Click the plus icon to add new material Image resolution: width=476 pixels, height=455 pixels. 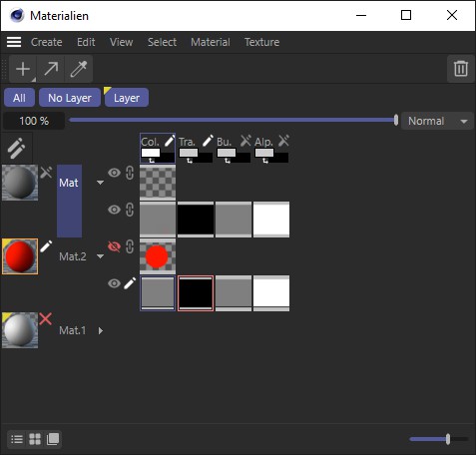click(x=23, y=69)
